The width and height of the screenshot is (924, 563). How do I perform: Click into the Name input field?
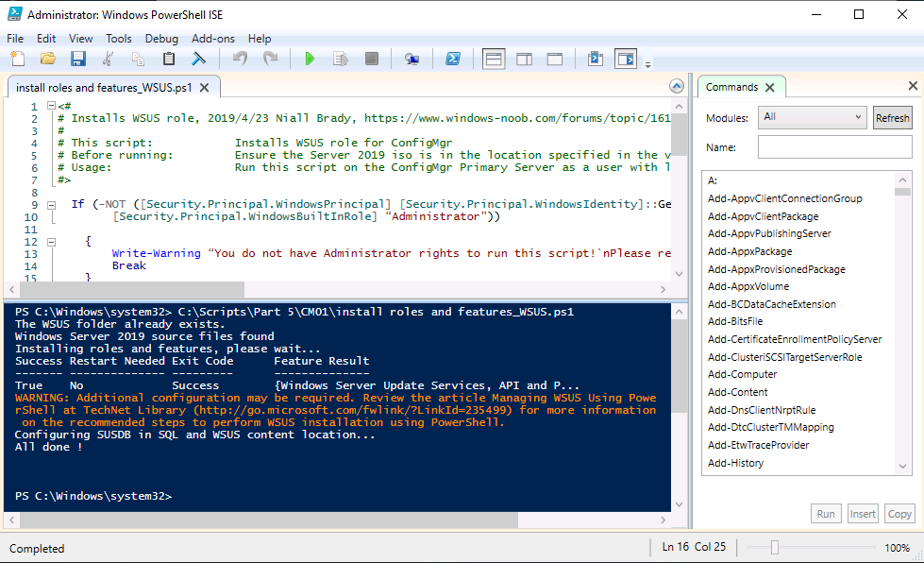click(834, 146)
